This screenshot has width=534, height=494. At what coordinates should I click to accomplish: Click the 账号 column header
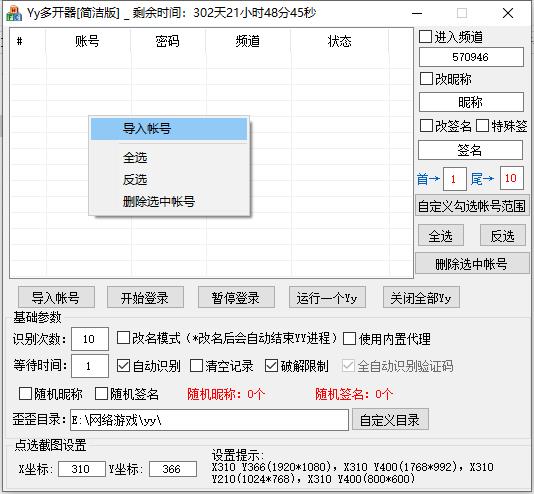pyautogui.click(x=88, y=41)
